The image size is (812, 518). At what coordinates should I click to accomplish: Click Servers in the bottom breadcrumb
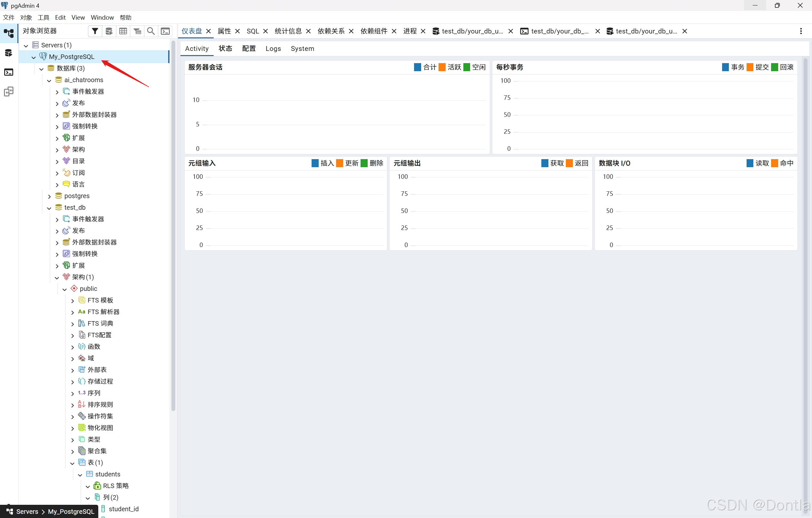click(x=27, y=511)
